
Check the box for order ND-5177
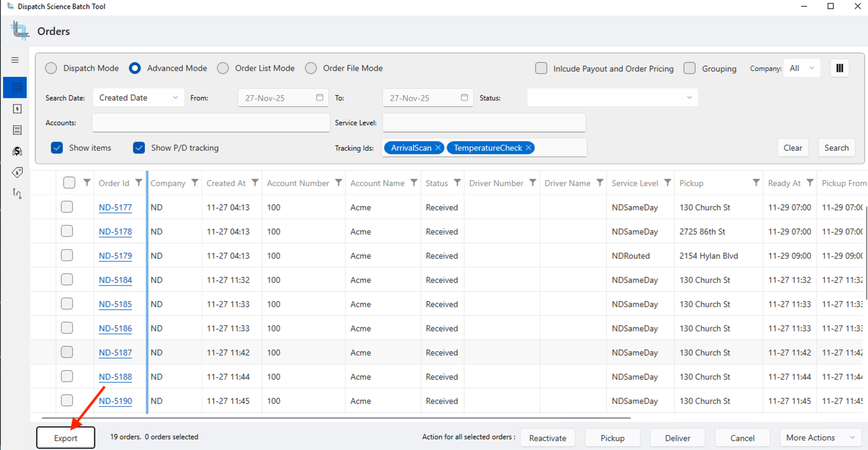click(67, 207)
